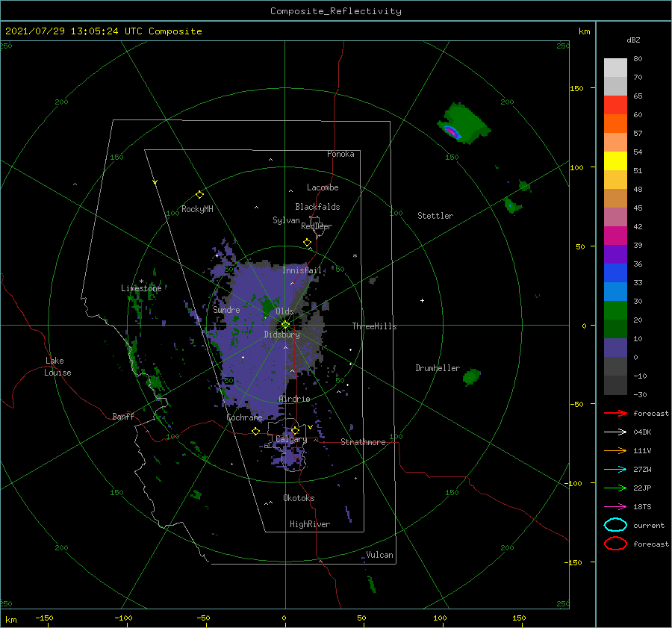
Task: Select the magenta 18TS arrow legend icon
Action: [x=615, y=507]
